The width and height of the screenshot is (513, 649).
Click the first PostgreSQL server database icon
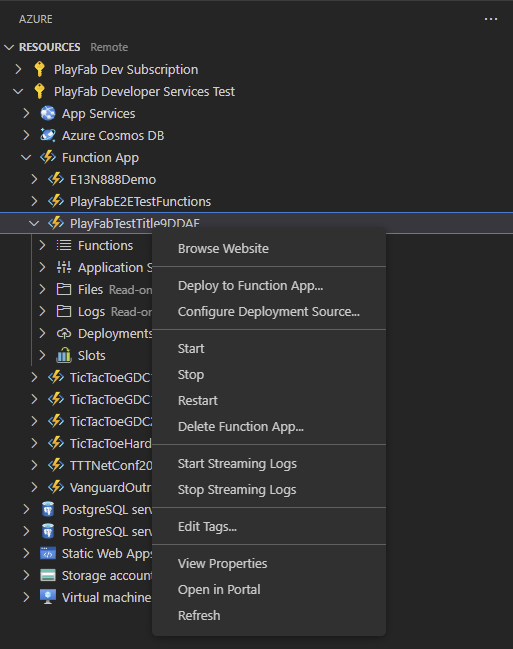coord(48,509)
